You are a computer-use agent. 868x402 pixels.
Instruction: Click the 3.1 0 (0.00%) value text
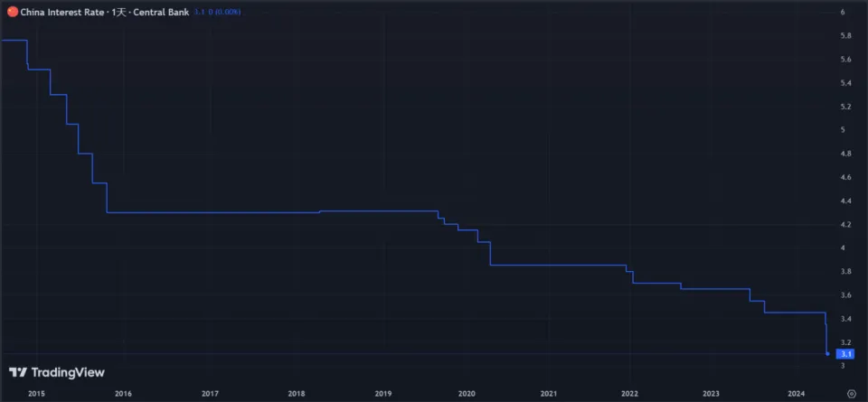point(217,12)
